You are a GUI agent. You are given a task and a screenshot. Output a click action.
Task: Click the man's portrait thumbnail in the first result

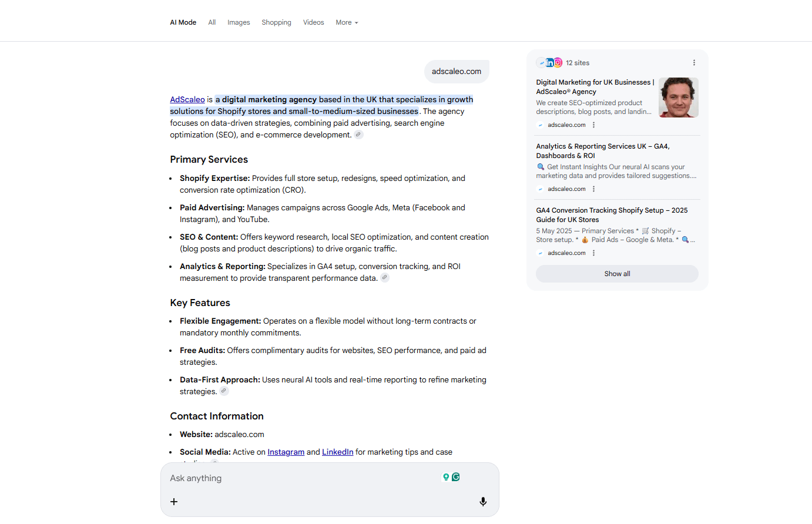pyautogui.click(x=679, y=97)
